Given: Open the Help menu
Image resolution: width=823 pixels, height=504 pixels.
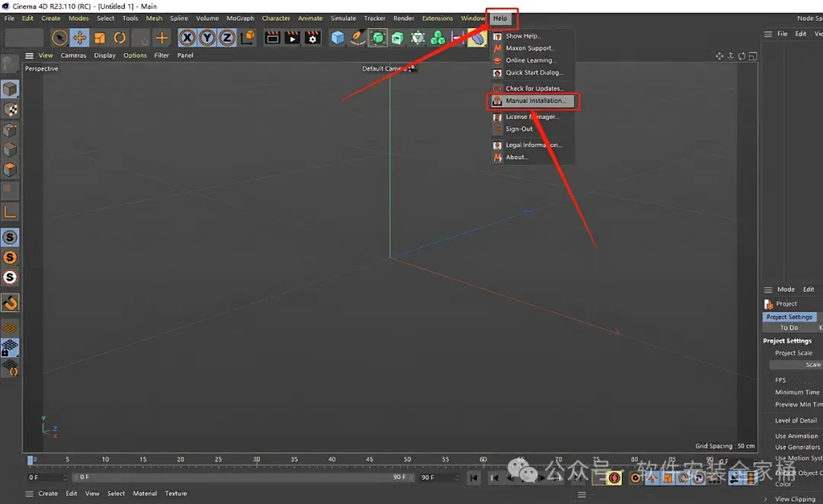Looking at the screenshot, I should click(500, 18).
